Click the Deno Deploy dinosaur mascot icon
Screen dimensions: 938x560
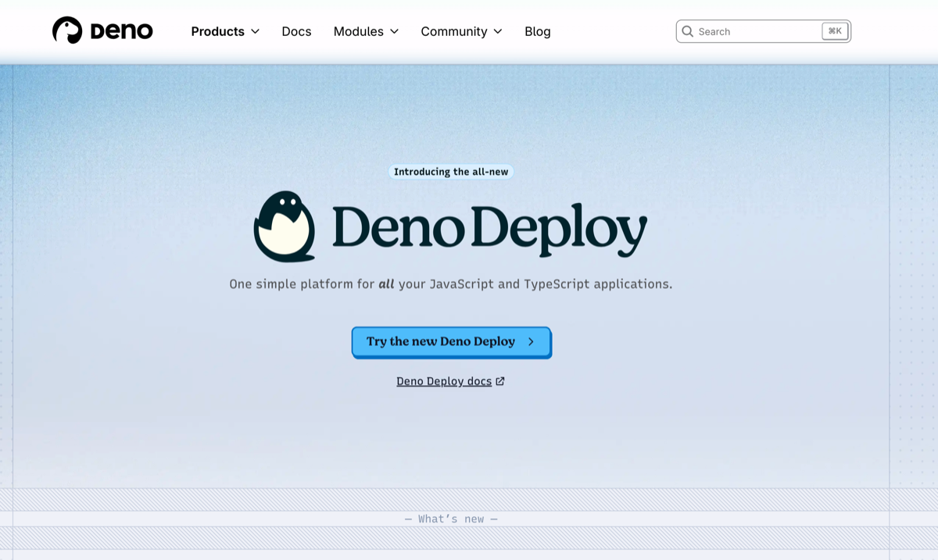click(x=285, y=226)
